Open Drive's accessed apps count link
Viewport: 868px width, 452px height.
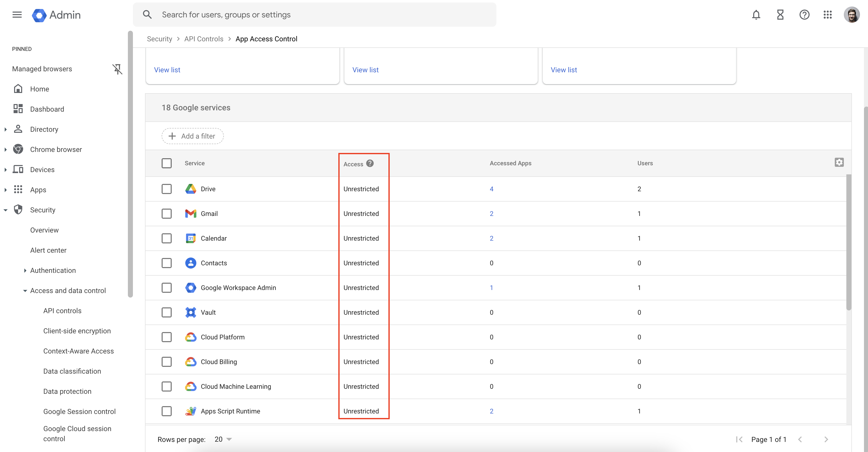tap(491, 189)
